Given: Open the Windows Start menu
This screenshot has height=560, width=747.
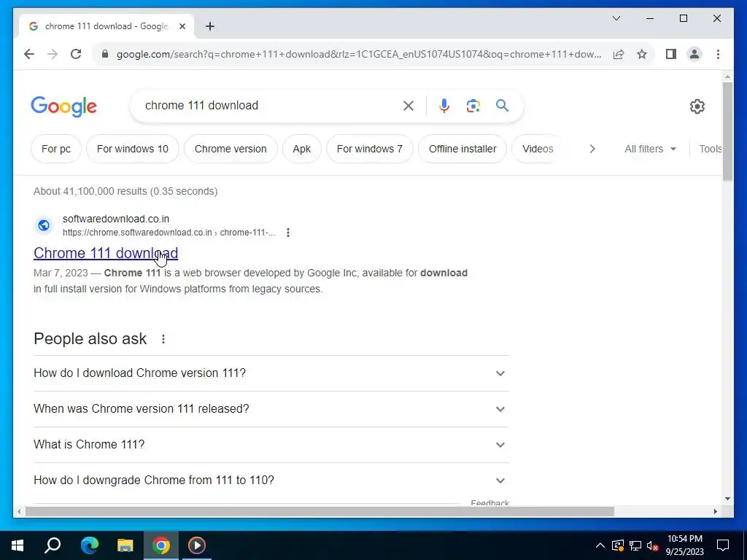Looking at the screenshot, I should (18, 545).
